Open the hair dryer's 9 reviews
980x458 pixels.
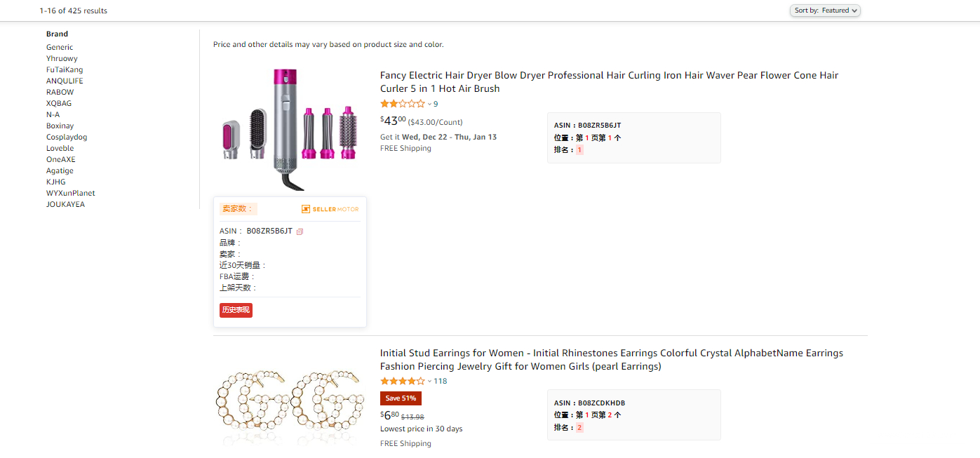(x=436, y=104)
